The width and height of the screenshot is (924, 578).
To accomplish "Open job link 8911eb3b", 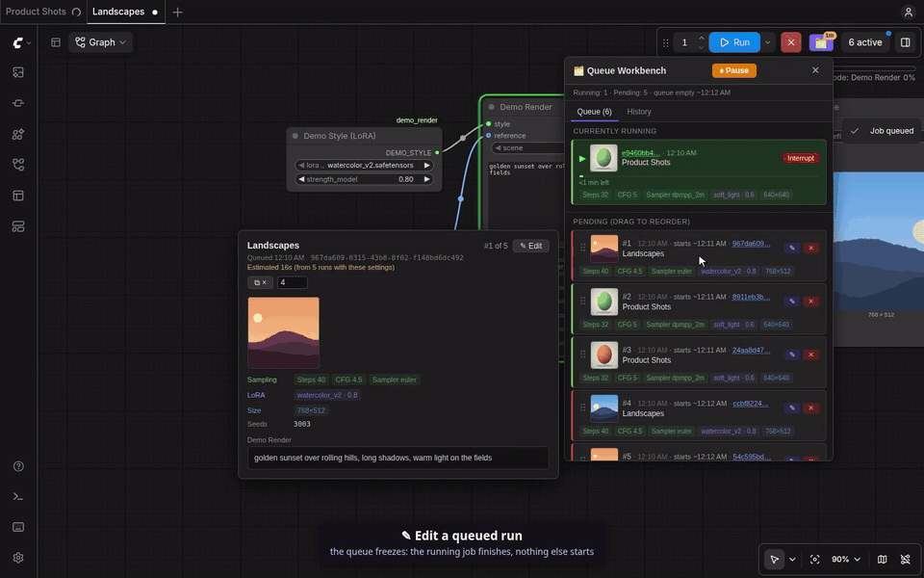I will (751, 297).
